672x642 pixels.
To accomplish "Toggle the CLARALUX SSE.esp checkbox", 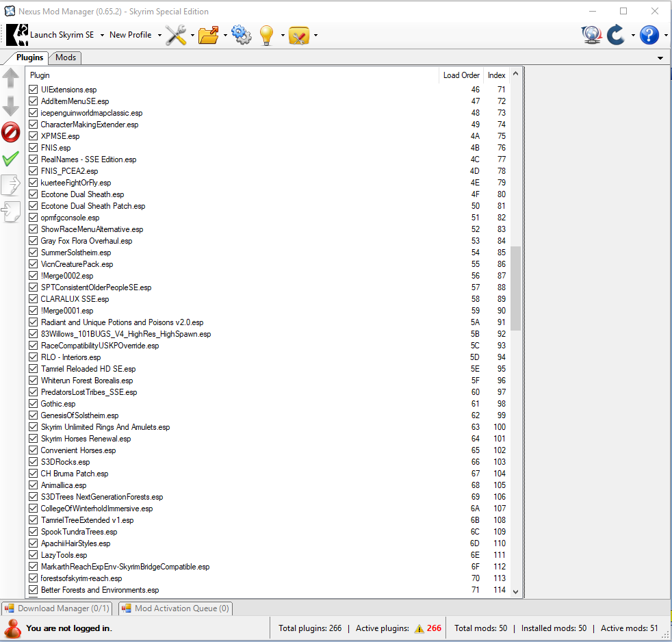I will pos(34,299).
